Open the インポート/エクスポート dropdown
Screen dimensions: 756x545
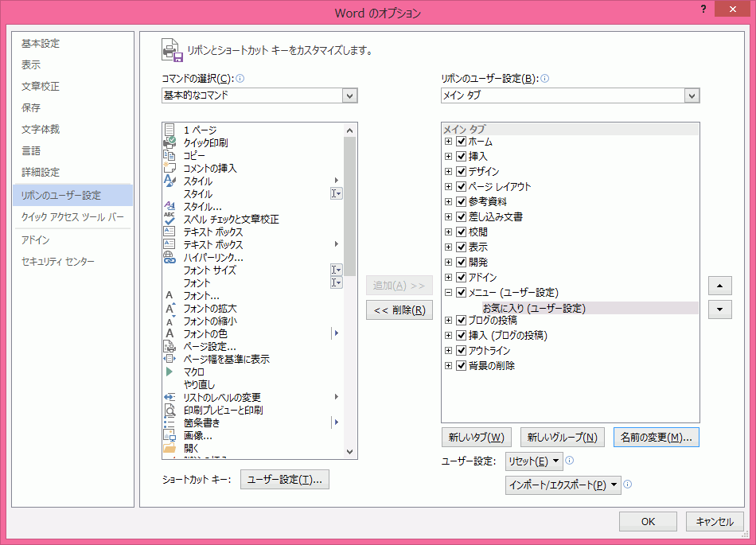click(x=563, y=485)
